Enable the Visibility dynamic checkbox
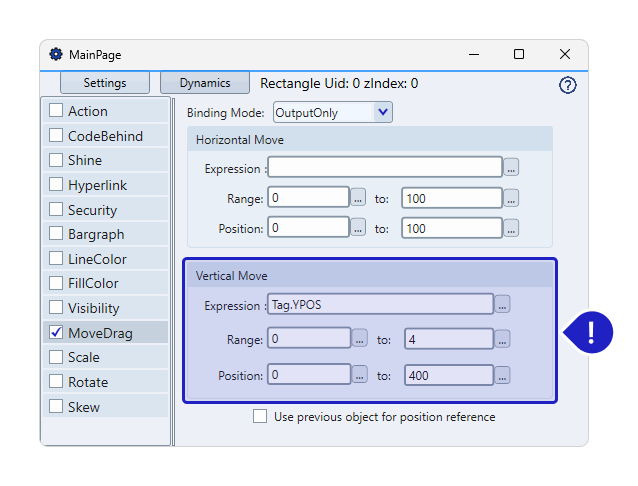This screenshot has height=486, width=638. pos(56,308)
